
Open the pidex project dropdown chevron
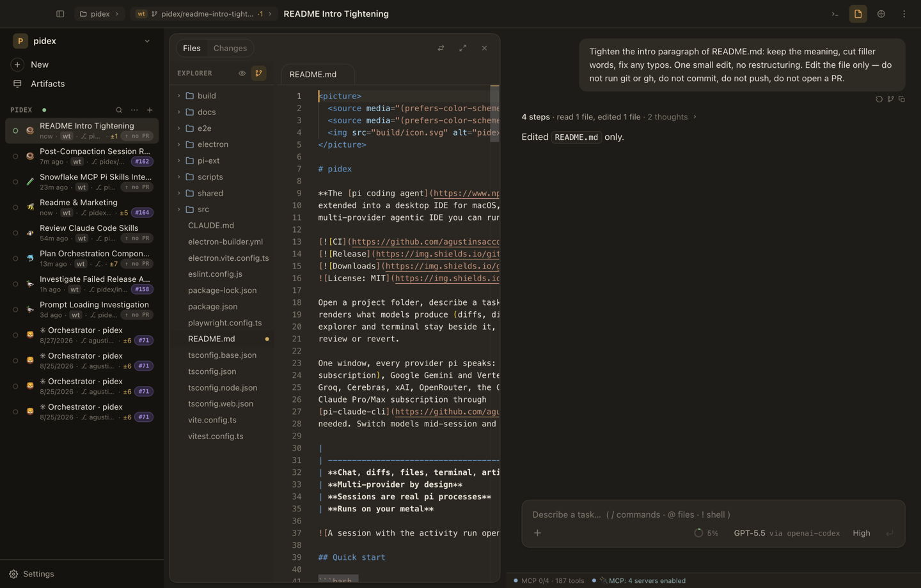[147, 41]
